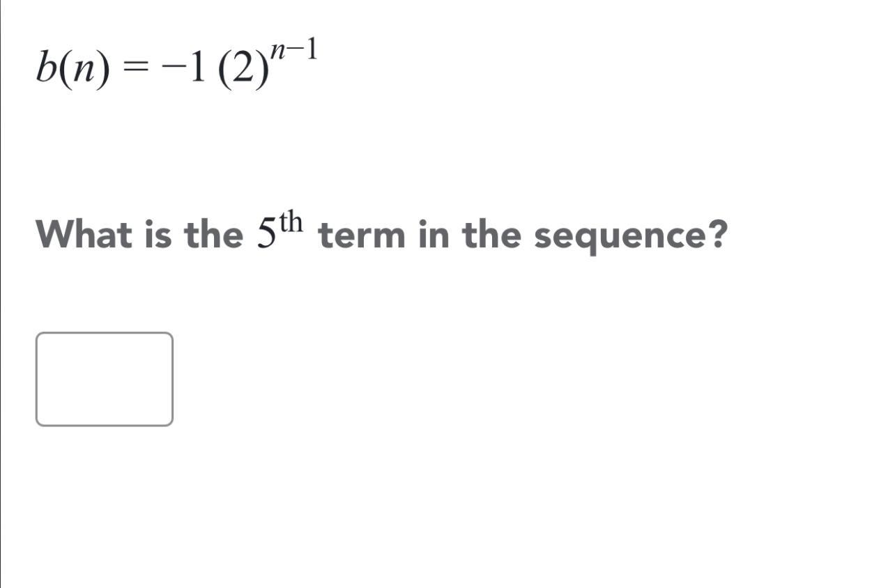
Task: Click the question mark after "sequence"
Action: tap(714, 234)
